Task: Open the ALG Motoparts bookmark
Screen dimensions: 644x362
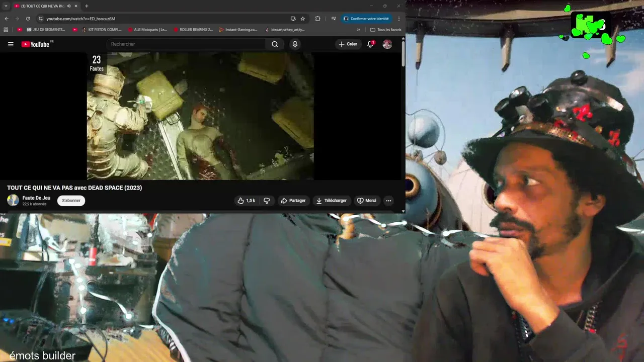Action: (147, 30)
